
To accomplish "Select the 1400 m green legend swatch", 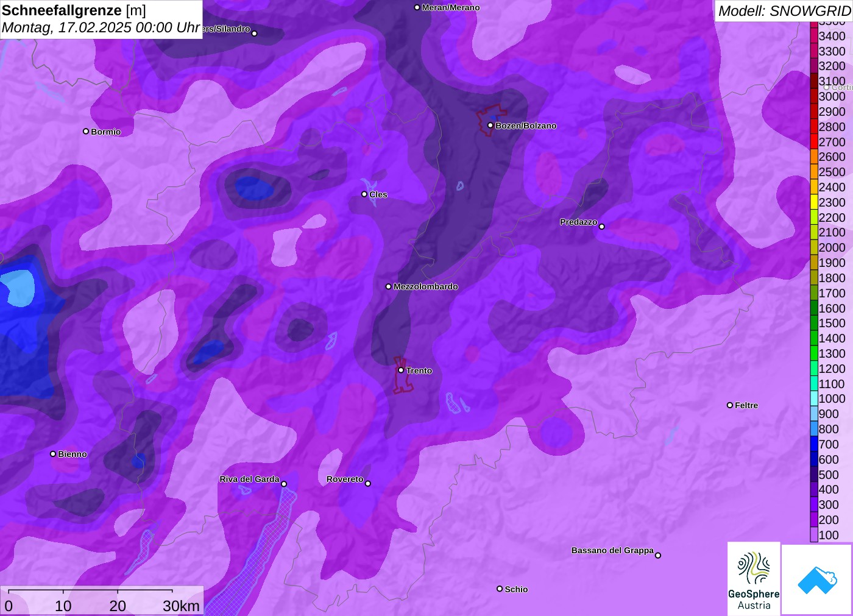I will point(814,338).
